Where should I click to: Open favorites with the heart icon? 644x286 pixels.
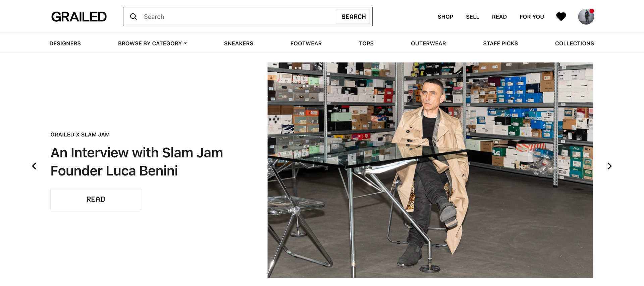point(561,16)
